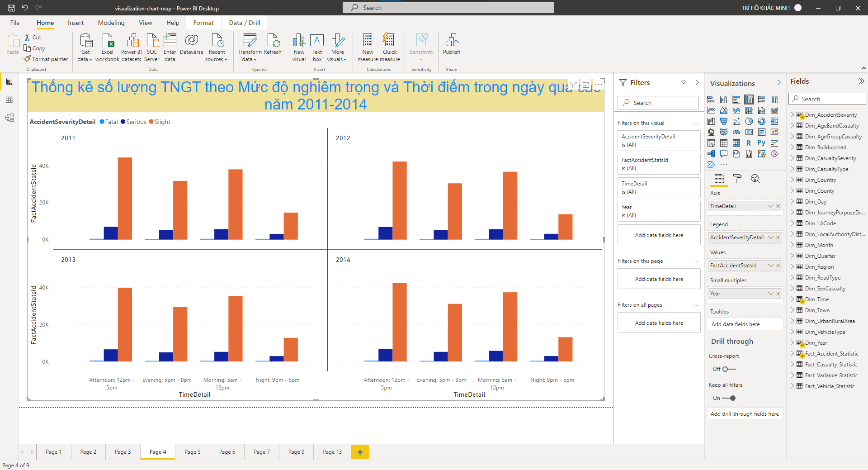The image size is (868, 470).
Task: Click New visual in ribbon
Action: [299, 47]
